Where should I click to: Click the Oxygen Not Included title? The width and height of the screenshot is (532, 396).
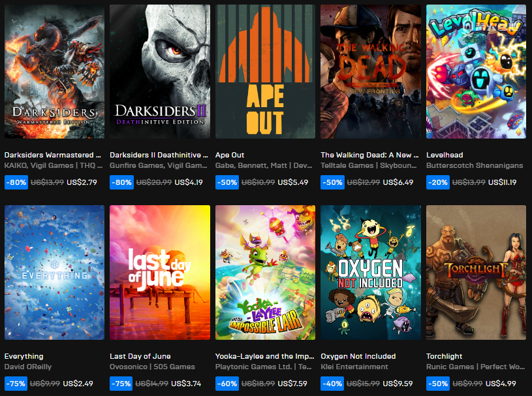358,356
